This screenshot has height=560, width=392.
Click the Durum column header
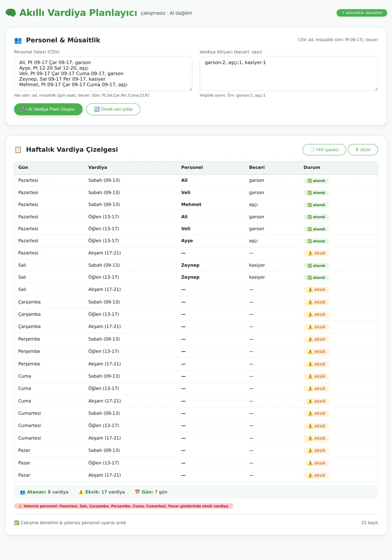312,167
